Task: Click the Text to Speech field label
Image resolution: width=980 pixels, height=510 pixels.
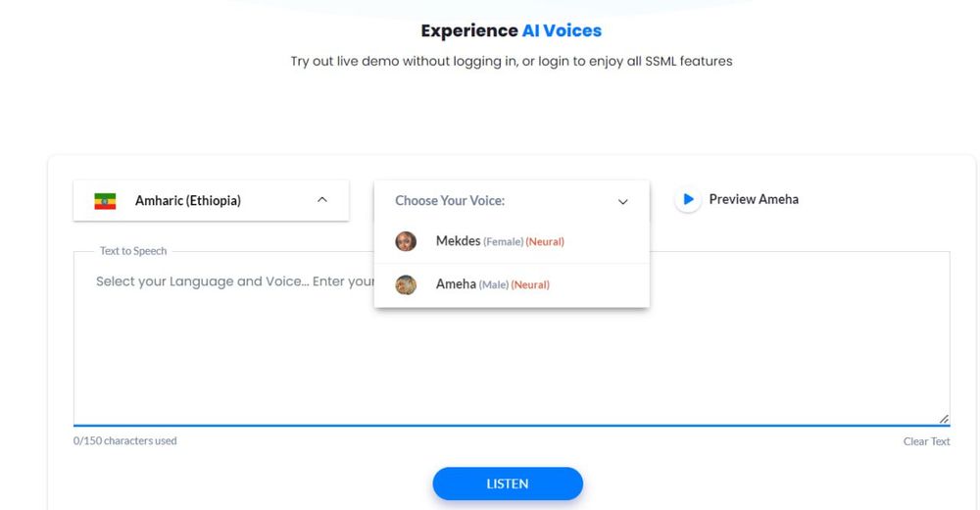Action: tap(133, 251)
